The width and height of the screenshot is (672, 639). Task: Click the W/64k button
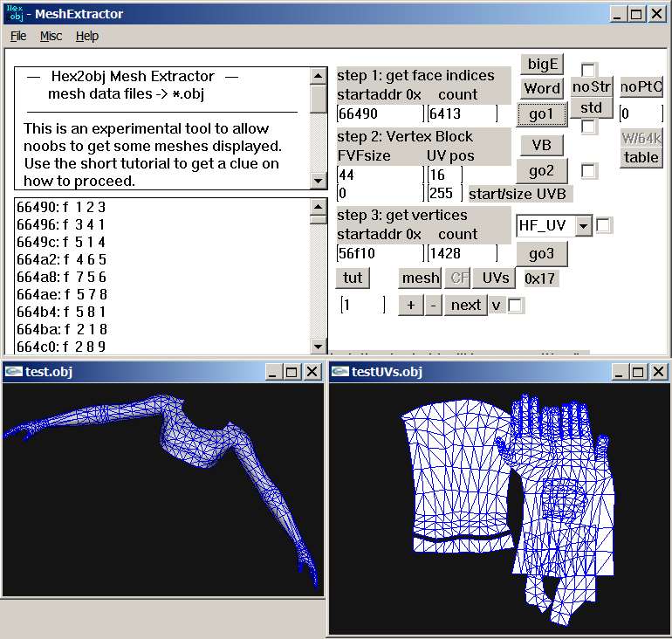coord(641,138)
